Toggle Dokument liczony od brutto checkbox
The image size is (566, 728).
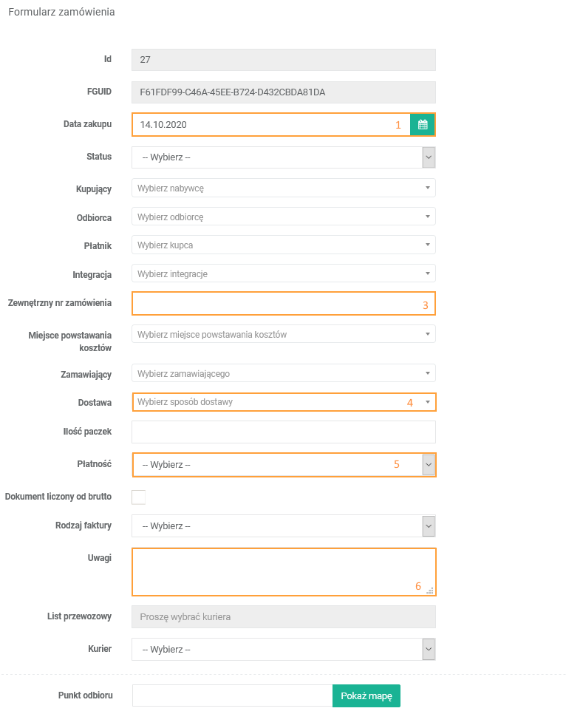(x=138, y=497)
